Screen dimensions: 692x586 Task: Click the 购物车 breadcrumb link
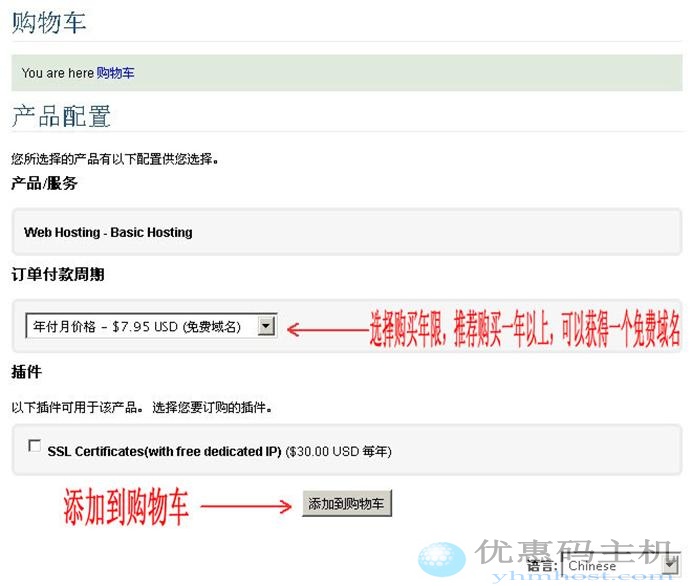click(115, 73)
